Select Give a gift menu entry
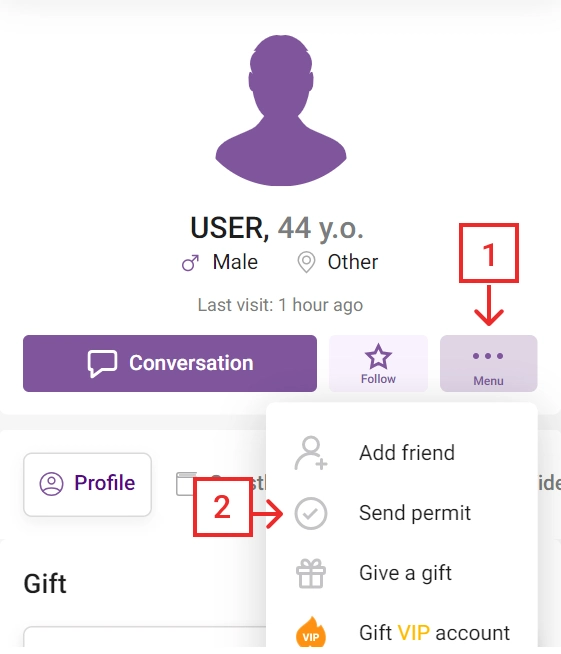This screenshot has width=561, height=654. 402,573
